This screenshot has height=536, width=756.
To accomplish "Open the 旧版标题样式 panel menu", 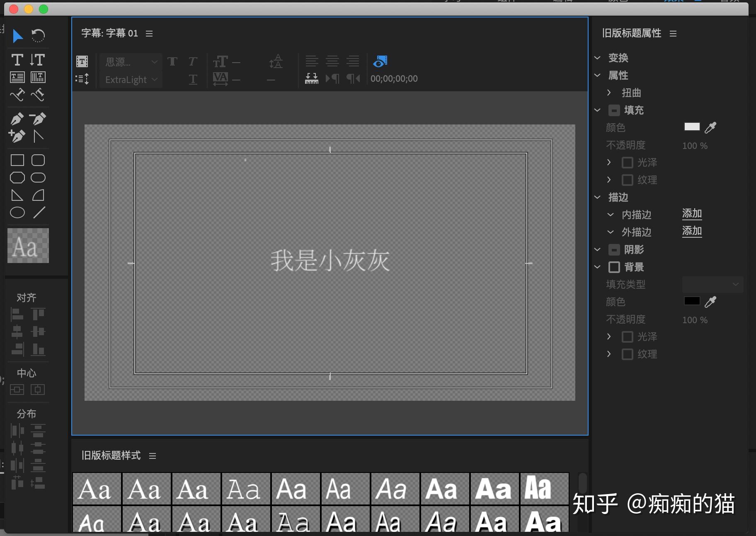I will click(x=153, y=456).
